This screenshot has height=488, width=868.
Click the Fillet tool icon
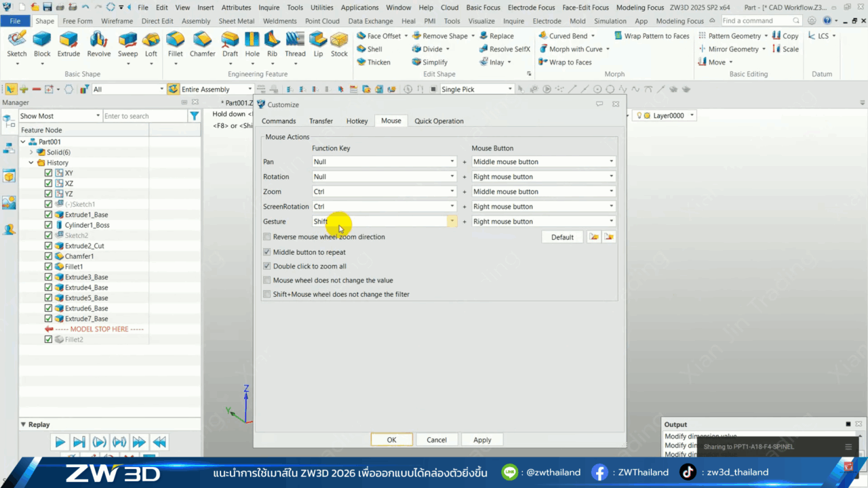(175, 43)
